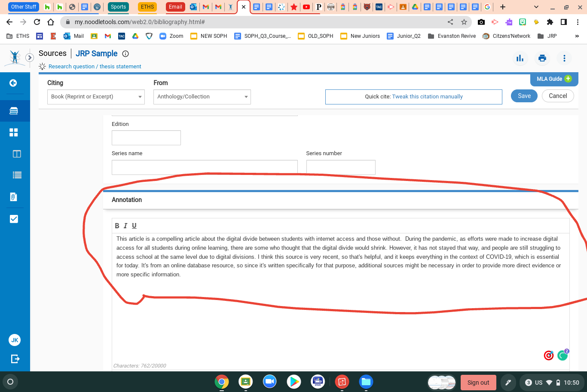Open the Mail bookmark

pos(74,36)
